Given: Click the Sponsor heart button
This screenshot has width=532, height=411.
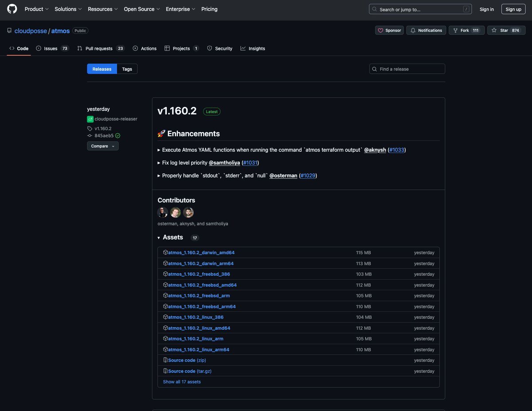Looking at the screenshot, I should 389,30.
